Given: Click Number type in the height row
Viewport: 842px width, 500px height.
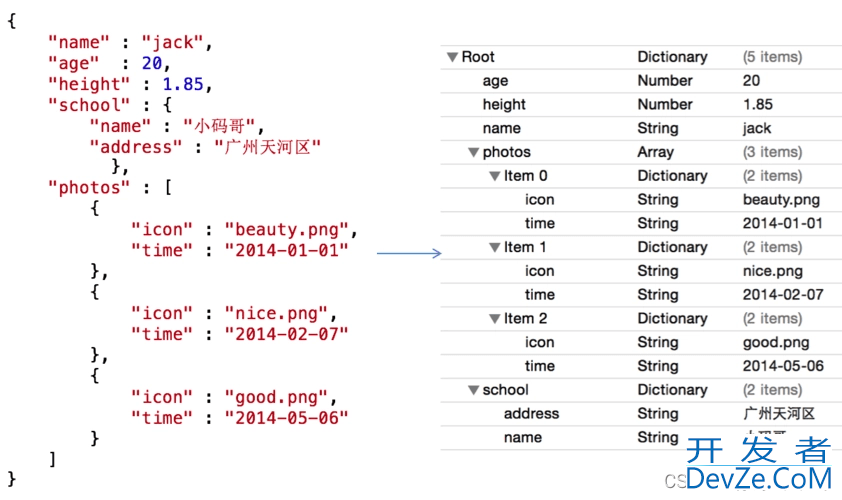Looking at the screenshot, I should point(665,104).
